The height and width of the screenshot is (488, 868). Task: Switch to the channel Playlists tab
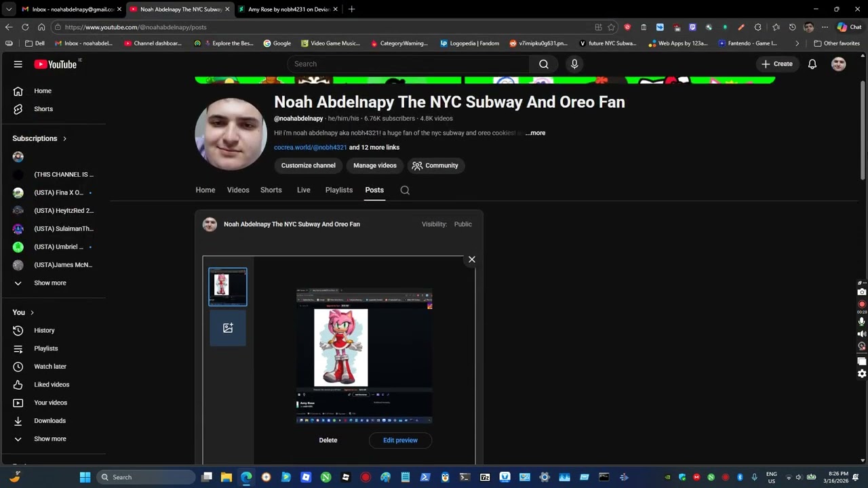[339, 190]
